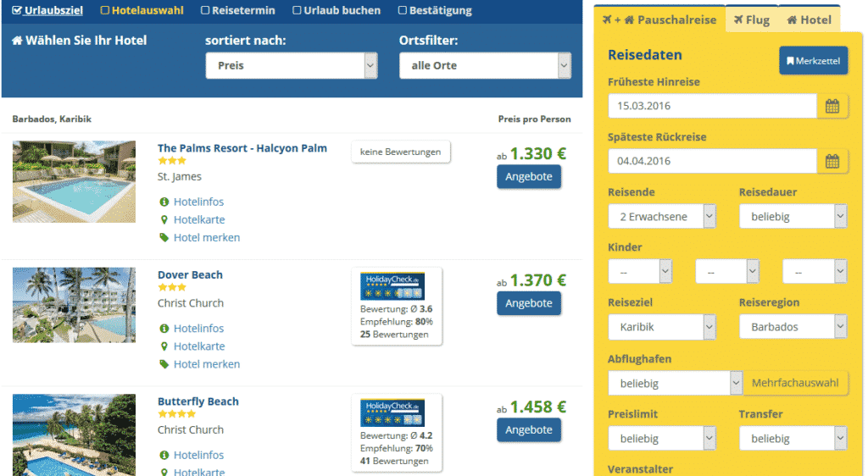Open The Palms Resort - Halcyon Palm link
Viewport: 868px width, 476px height.
point(242,148)
